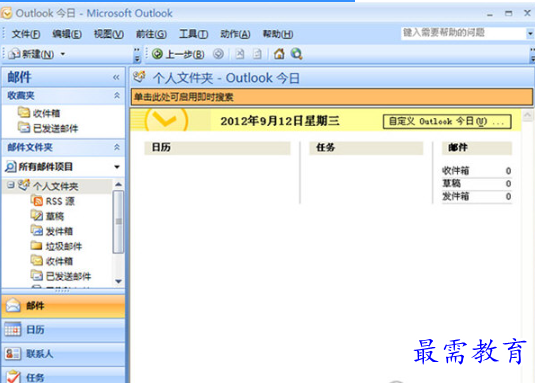Open the help question box dropdown arrow
Screen dimensions: 535x383
point(530,33)
